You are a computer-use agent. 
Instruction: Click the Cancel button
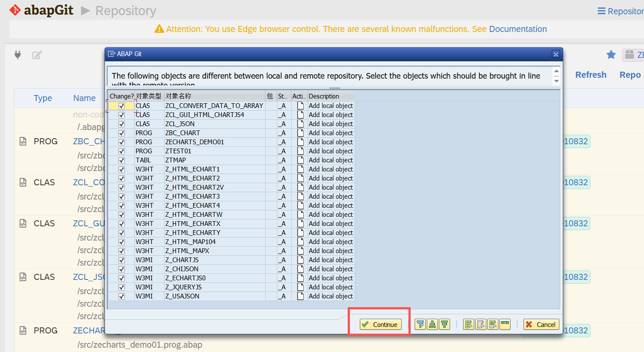[541, 324]
